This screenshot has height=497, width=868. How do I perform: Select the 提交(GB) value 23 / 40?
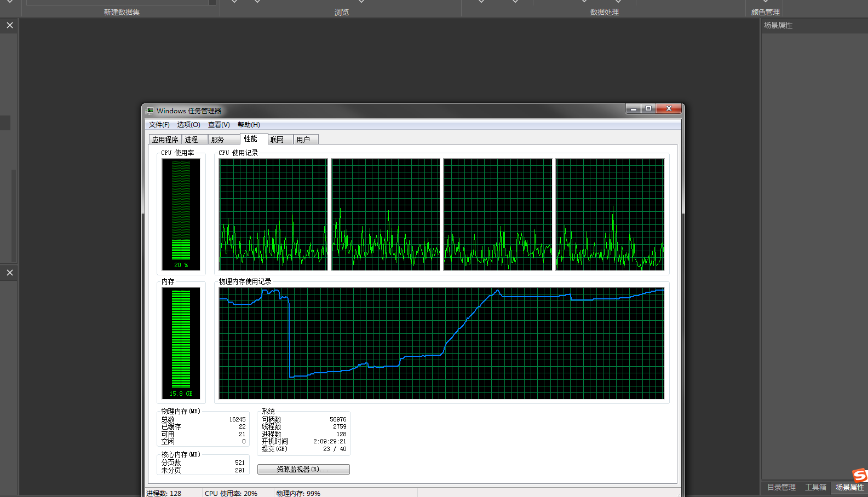(335, 449)
